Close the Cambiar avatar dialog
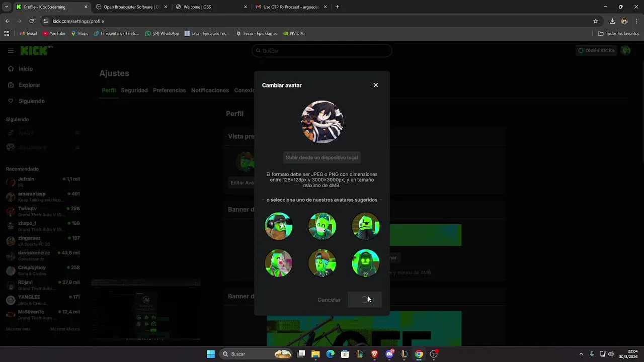644x362 pixels. (x=375, y=85)
